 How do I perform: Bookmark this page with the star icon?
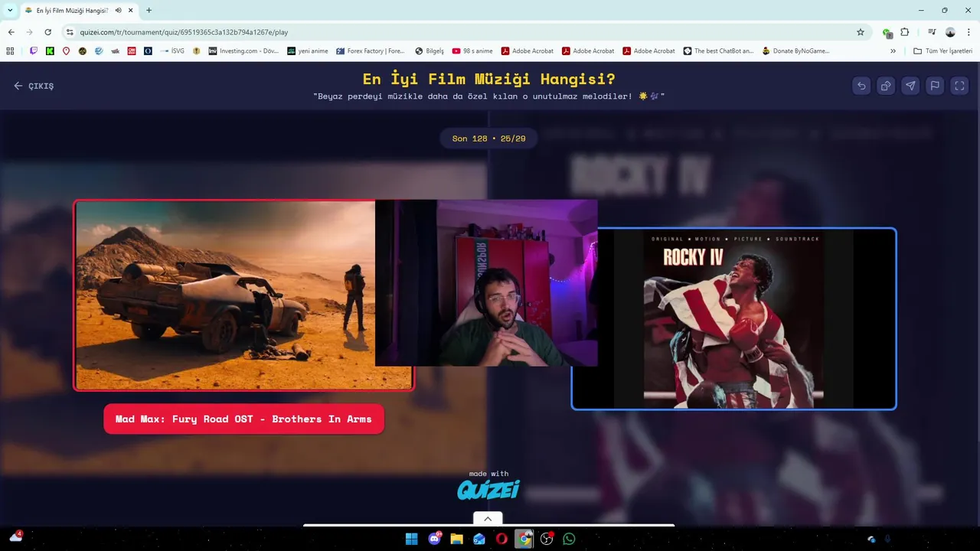[x=861, y=32]
